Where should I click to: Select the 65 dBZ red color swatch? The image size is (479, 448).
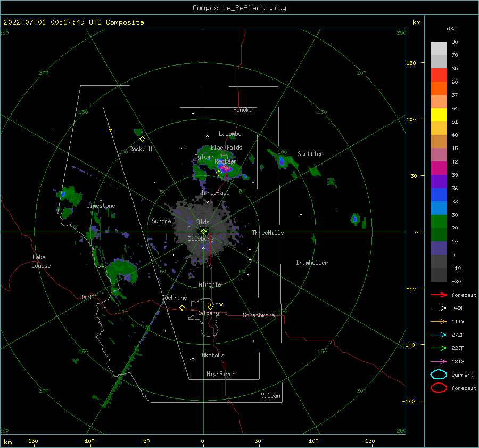[439, 75]
